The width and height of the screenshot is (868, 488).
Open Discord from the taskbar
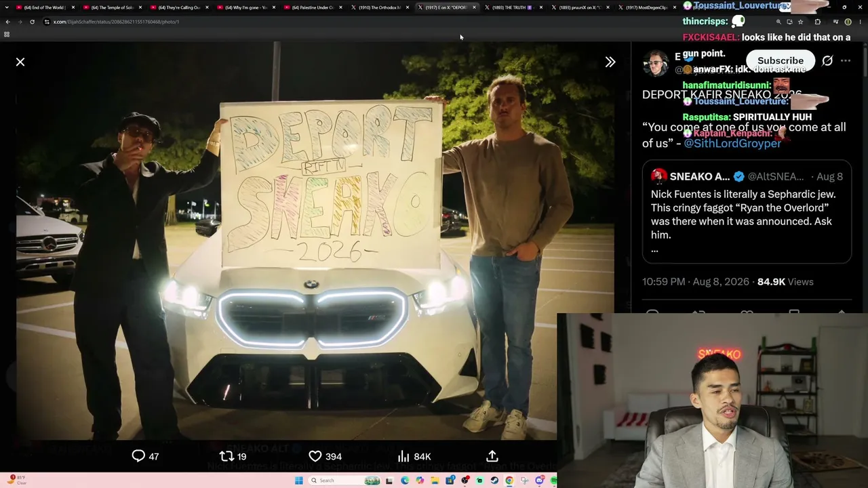[539, 481]
